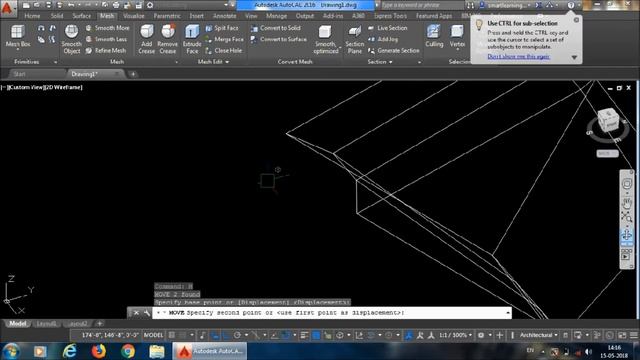Switch to the Layout1 tab
This screenshot has height=360, width=640.
click(47, 324)
